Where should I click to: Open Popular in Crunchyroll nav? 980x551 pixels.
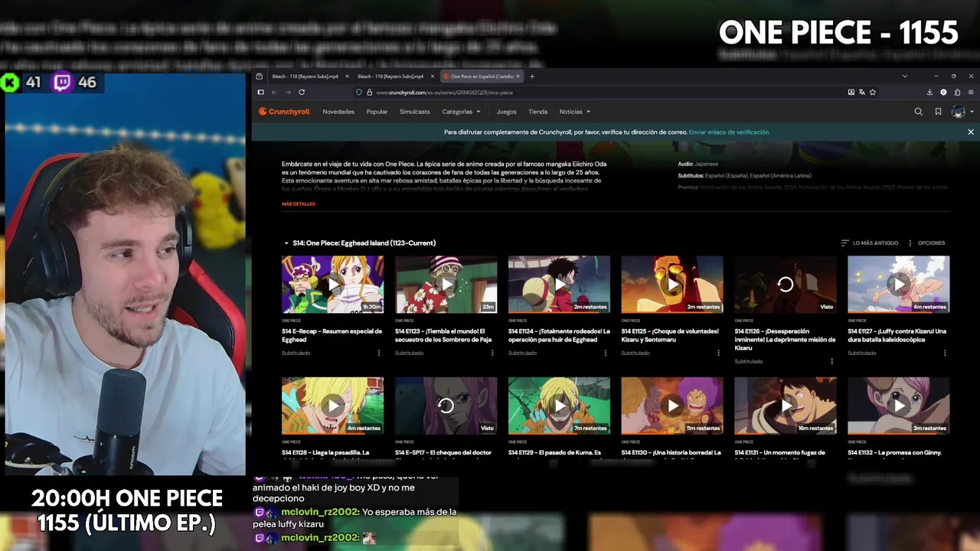pyautogui.click(x=377, y=112)
